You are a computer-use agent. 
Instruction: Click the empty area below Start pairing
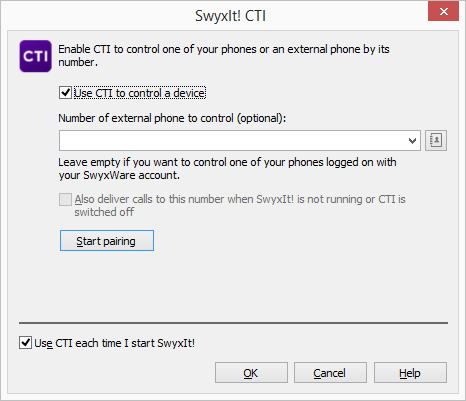point(233,285)
